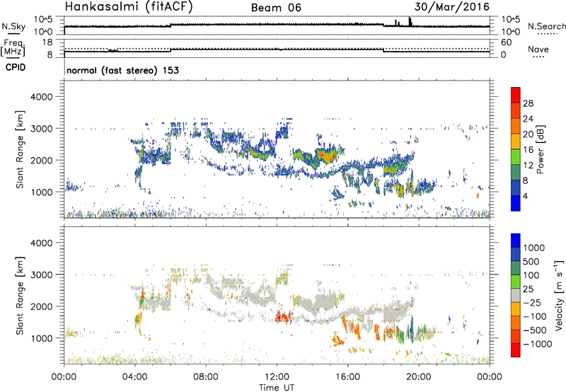This screenshot has width=566, height=392.
Task: Select the Power [dB] colorbar title
Action: 541,149
